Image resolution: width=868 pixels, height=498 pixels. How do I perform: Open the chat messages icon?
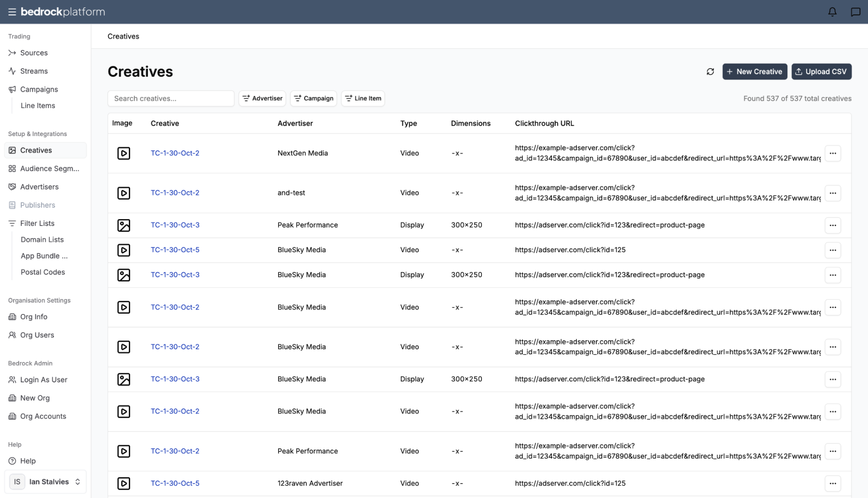pyautogui.click(x=855, y=12)
